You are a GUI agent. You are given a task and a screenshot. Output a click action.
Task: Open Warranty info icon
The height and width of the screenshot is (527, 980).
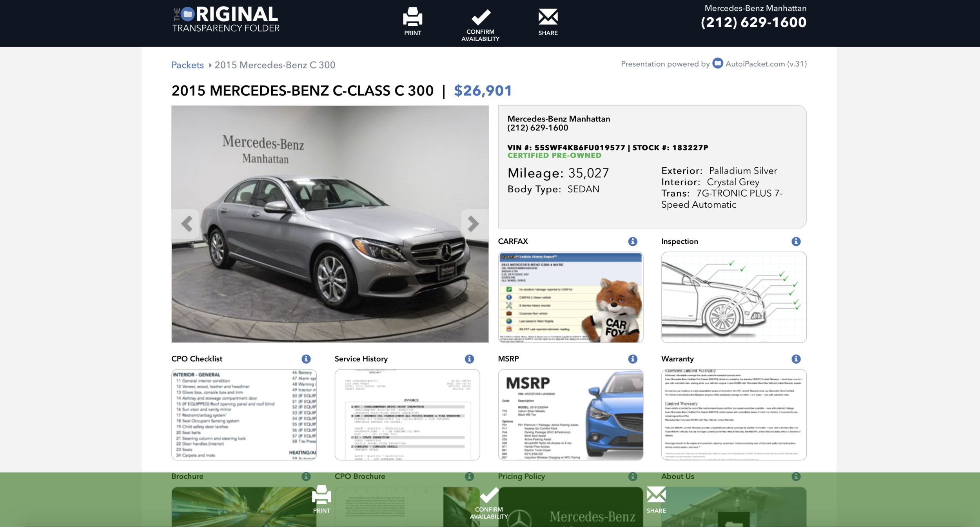pos(796,359)
